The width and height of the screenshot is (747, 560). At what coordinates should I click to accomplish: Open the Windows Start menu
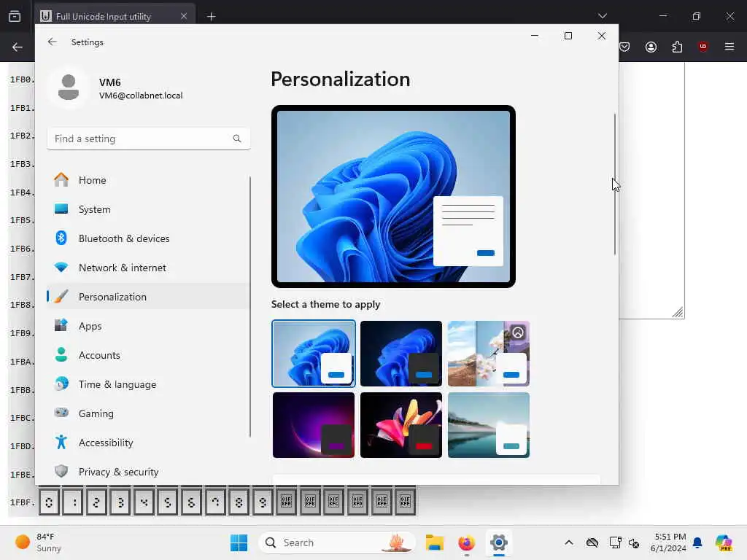point(239,542)
